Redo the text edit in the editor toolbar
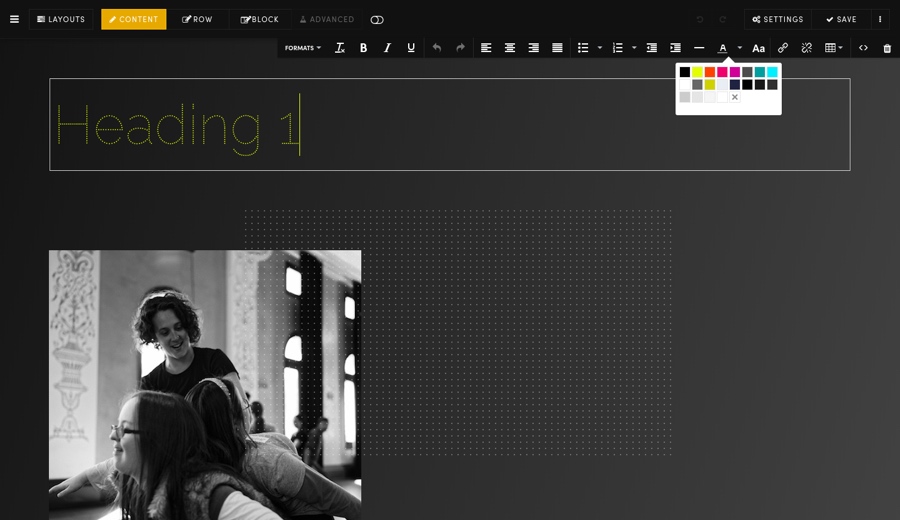The image size is (900, 520). coord(460,48)
